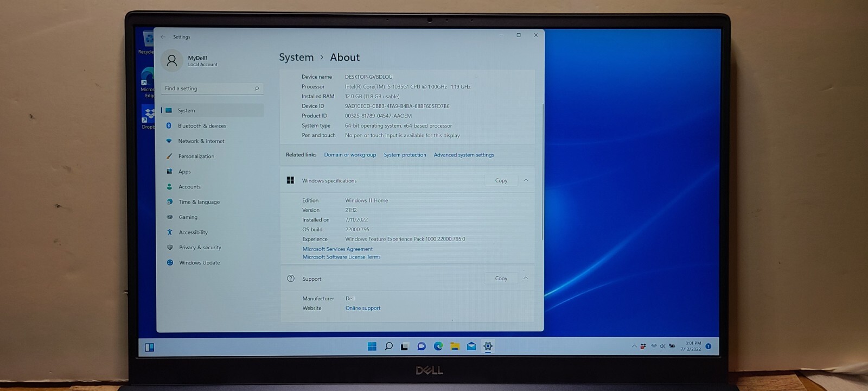Select the Intel Core i5-1035G1 processor text

407,87
